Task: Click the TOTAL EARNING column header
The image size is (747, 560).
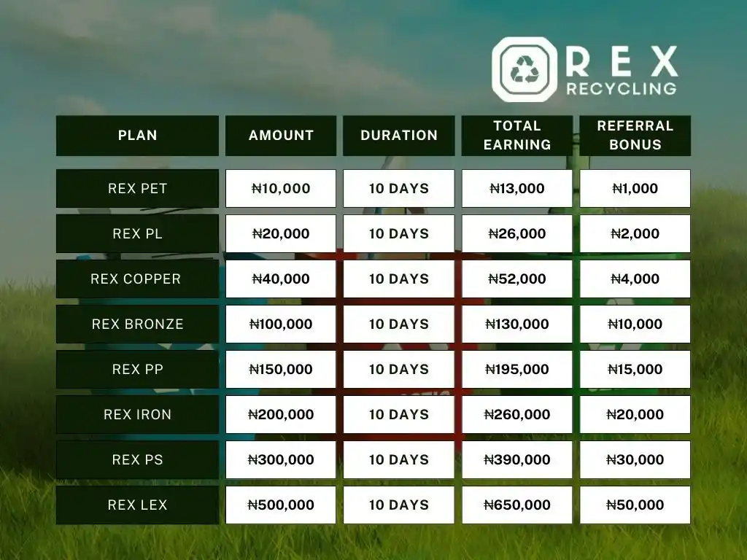Action: [x=517, y=135]
